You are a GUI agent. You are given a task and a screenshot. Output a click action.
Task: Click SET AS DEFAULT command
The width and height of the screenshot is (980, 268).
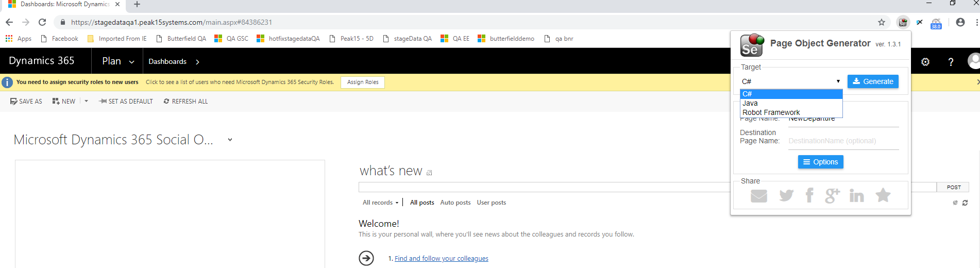(126, 102)
